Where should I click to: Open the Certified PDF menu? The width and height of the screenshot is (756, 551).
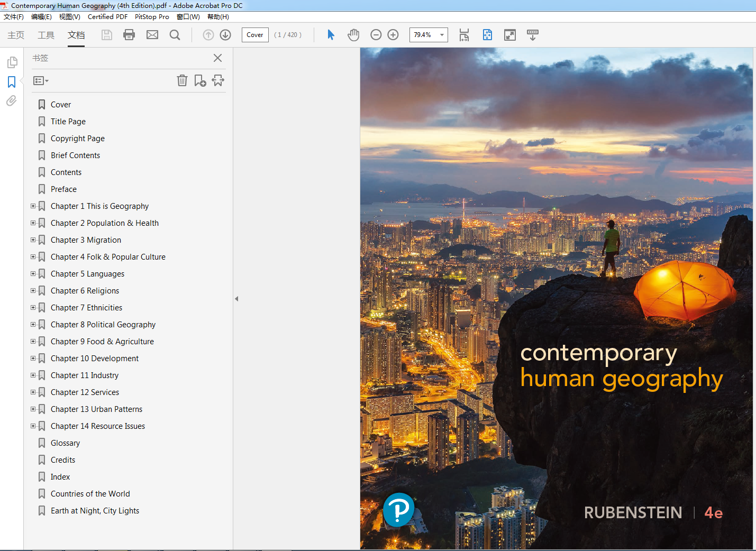[x=107, y=17]
